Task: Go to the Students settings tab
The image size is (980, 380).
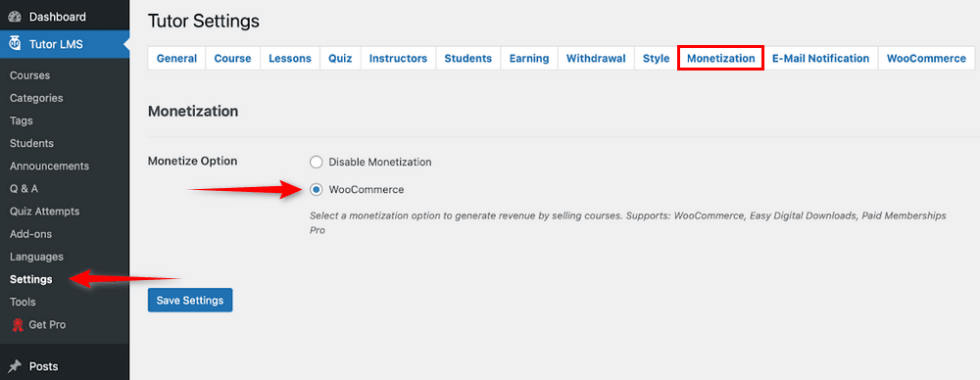Action: click(468, 58)
